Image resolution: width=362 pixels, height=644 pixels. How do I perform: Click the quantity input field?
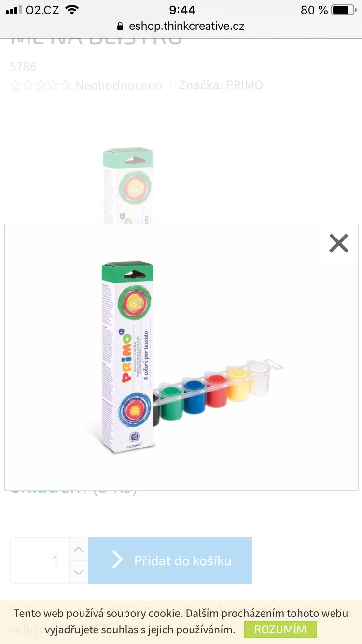pyautogui.click(x=40, y=560)
